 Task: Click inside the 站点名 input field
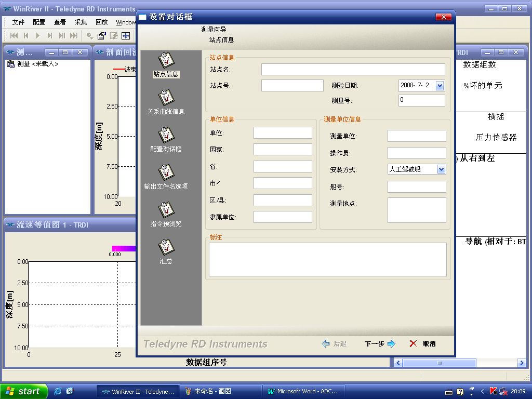click(352, 69)
